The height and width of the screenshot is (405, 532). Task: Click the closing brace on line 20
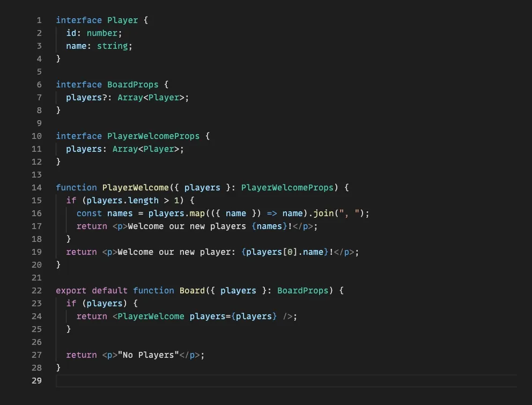(58, 265)
